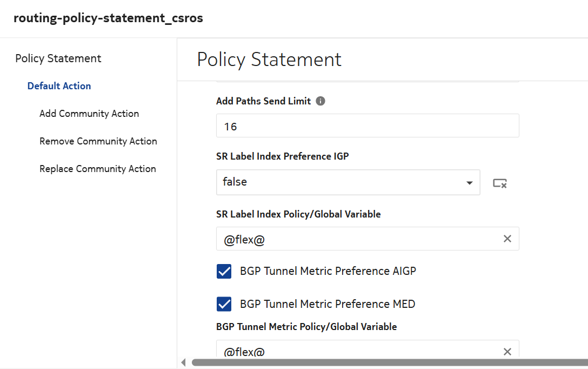Navigate to Remove Community Action

coord(98,141)
